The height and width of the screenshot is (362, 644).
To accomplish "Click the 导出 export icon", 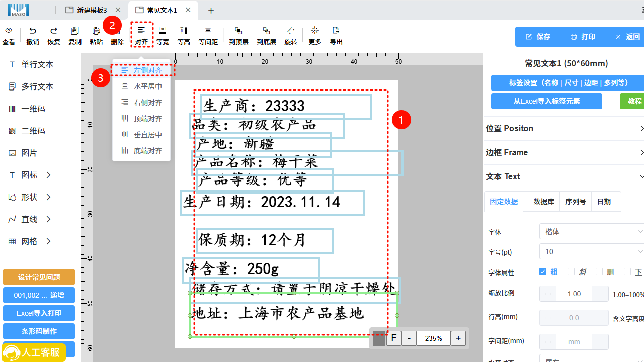I will [336, 31].
